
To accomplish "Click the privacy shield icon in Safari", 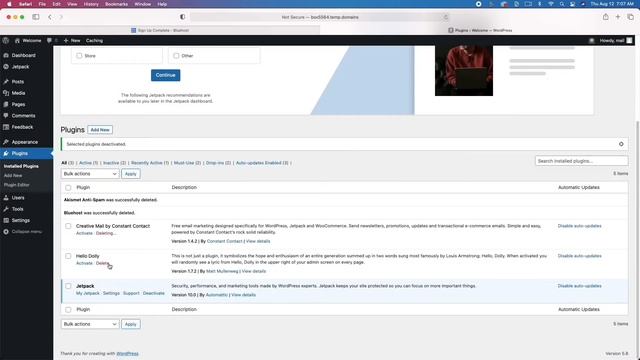I will [x=182, y=17].
